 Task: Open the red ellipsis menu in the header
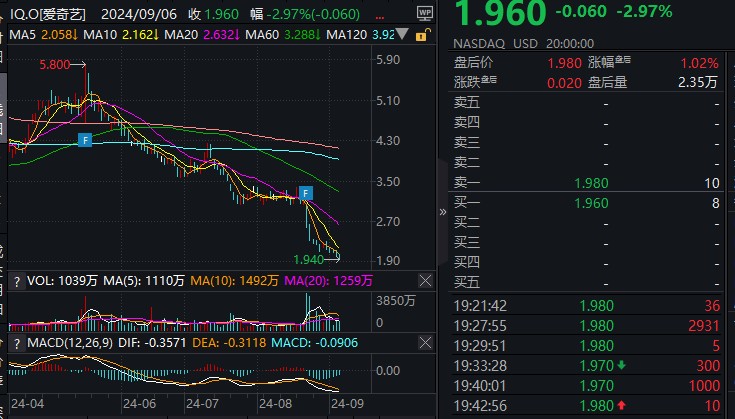coord(380,16)
